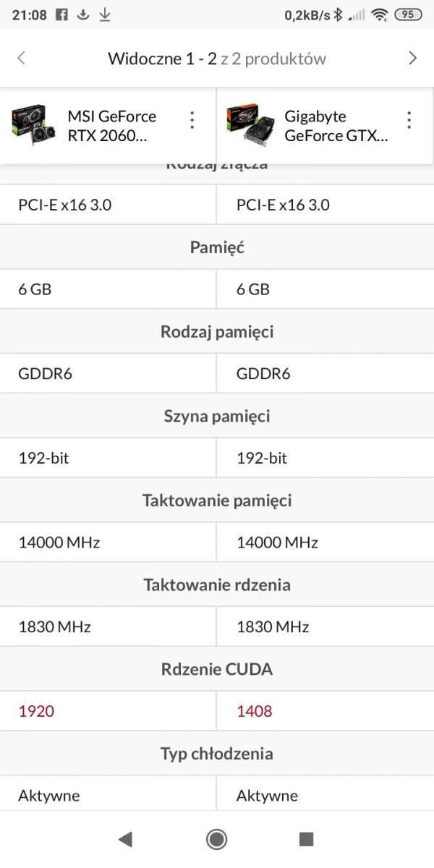
Task: Tap the Wi-Fi icon in status bar
Action: [x=379, y=14]
